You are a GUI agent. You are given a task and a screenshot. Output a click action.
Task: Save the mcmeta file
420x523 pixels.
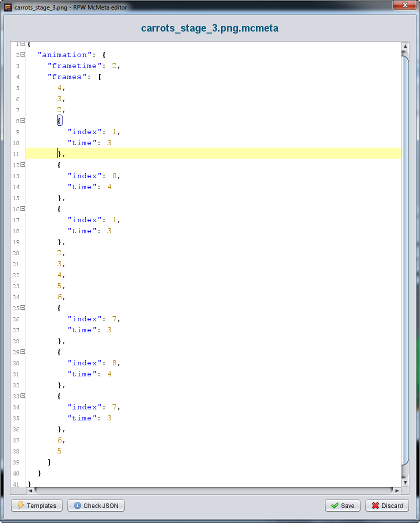click(342, 505)
